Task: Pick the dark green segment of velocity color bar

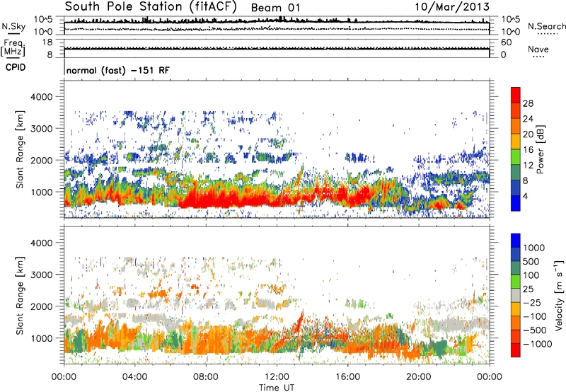Action: [x=516, y=268]
